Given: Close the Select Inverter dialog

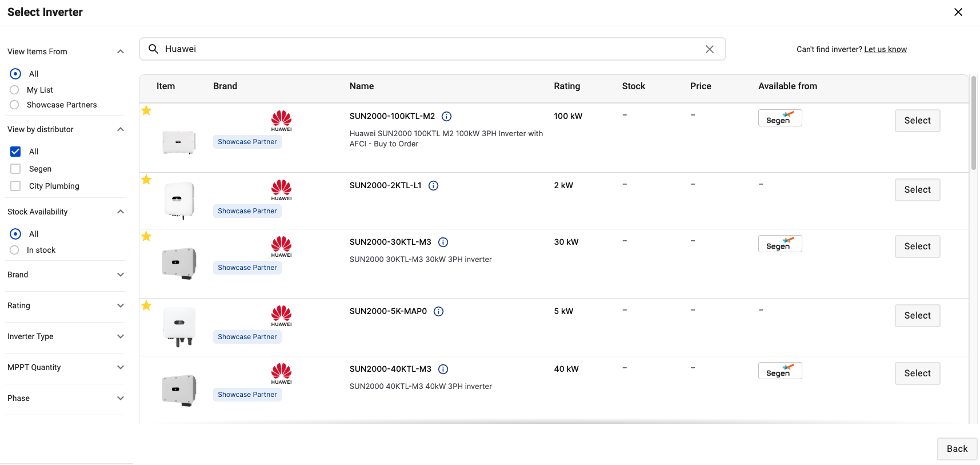Looking at the screenshot, I should coord(958,12).
